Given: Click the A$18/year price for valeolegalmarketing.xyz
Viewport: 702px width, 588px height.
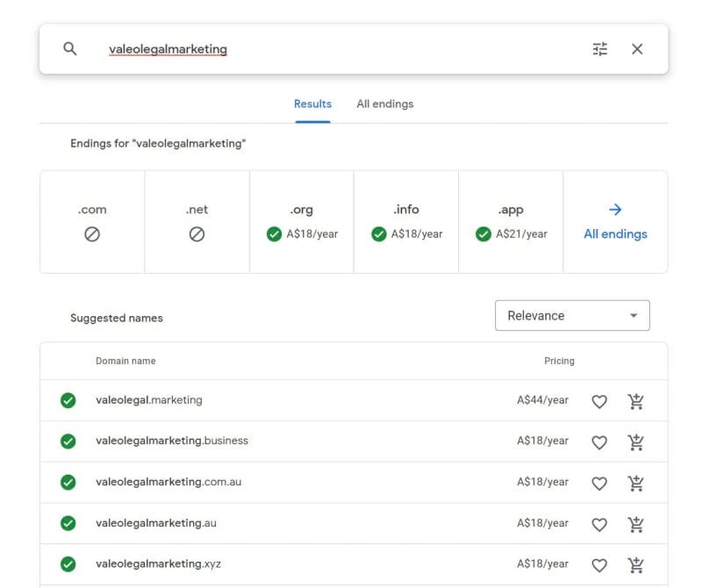Looking at the screenshot, I should [x=542, y=563].
